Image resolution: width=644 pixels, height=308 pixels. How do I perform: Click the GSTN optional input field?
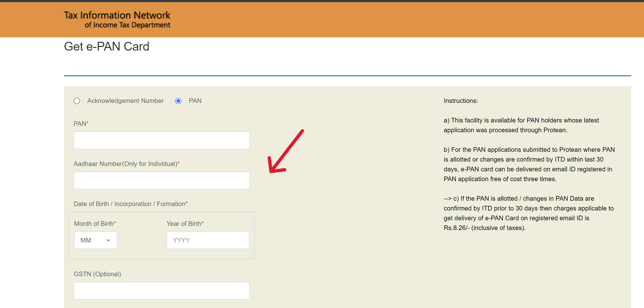coord(161,290)
